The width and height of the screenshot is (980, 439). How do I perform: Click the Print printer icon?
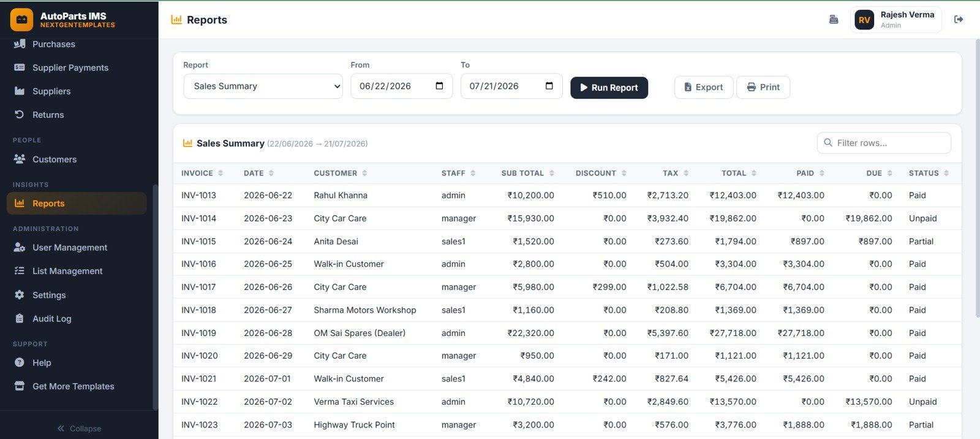[752, 87]
